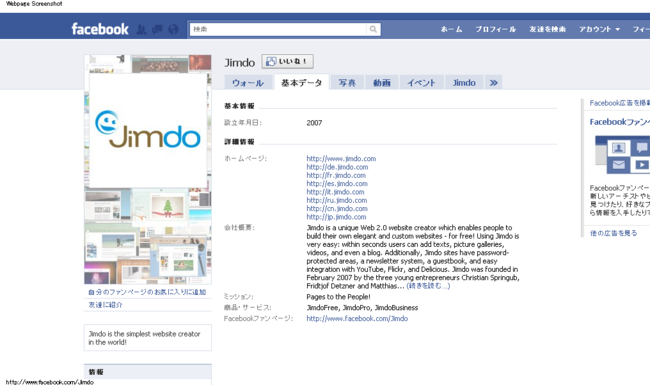
Task: Click Facebookファンページ ad heading link
Action: [x=620, y=122]
